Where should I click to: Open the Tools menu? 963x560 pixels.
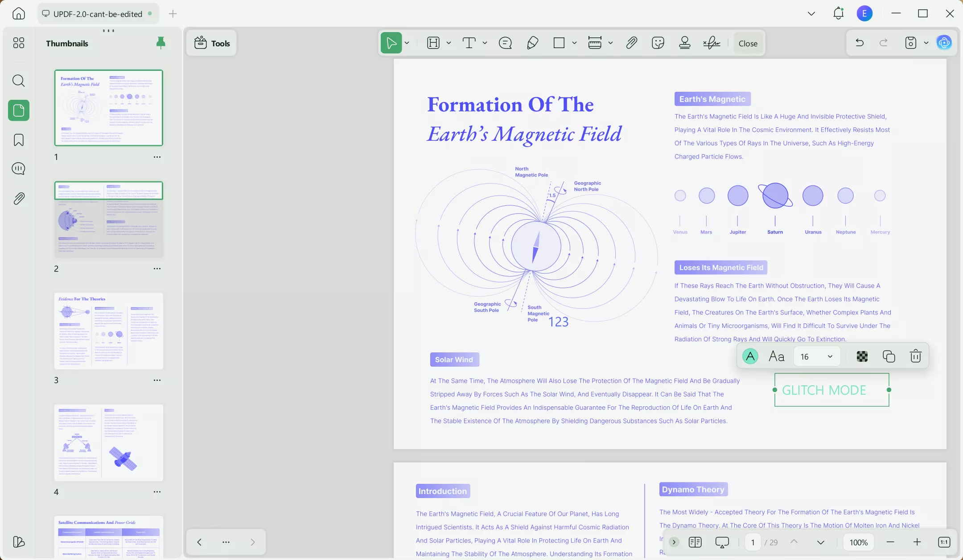coord(212,43)
